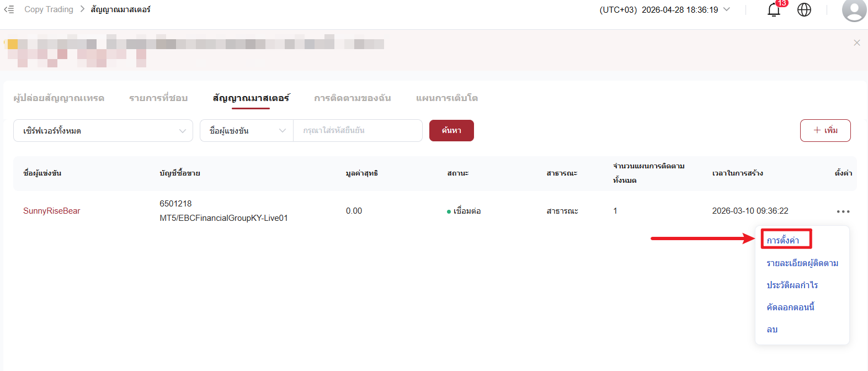
Task: Choose คัดลอกตอนนี้ in the menu
Action: [x=791, y=307]
